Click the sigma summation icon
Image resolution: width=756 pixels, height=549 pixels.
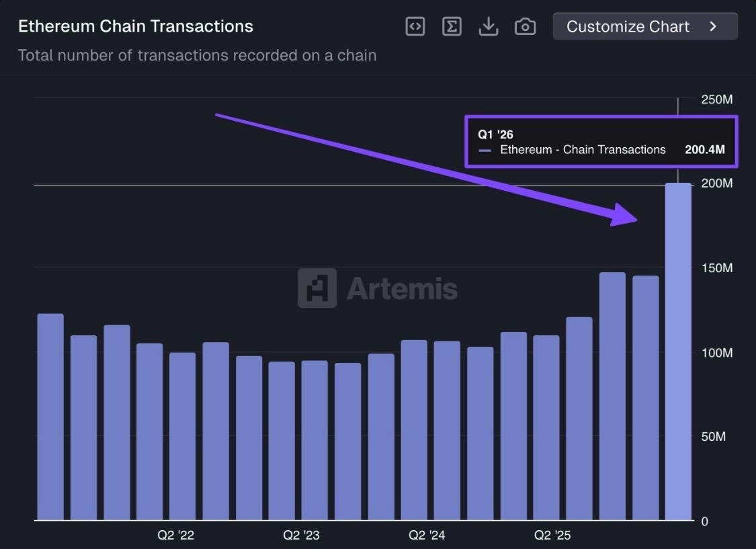[452, 27]
